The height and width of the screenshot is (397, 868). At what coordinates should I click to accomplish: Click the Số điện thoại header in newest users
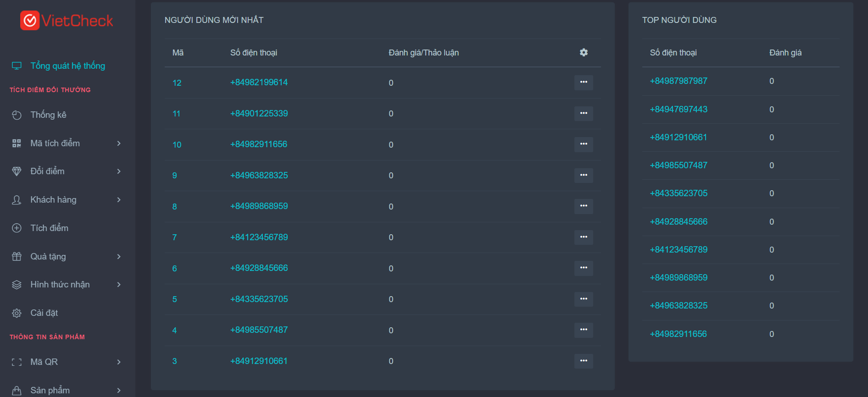tap(254, 53)
